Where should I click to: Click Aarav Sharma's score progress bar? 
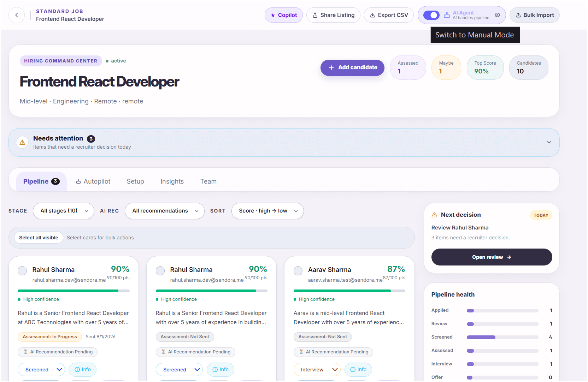click(x=349, y=291)
